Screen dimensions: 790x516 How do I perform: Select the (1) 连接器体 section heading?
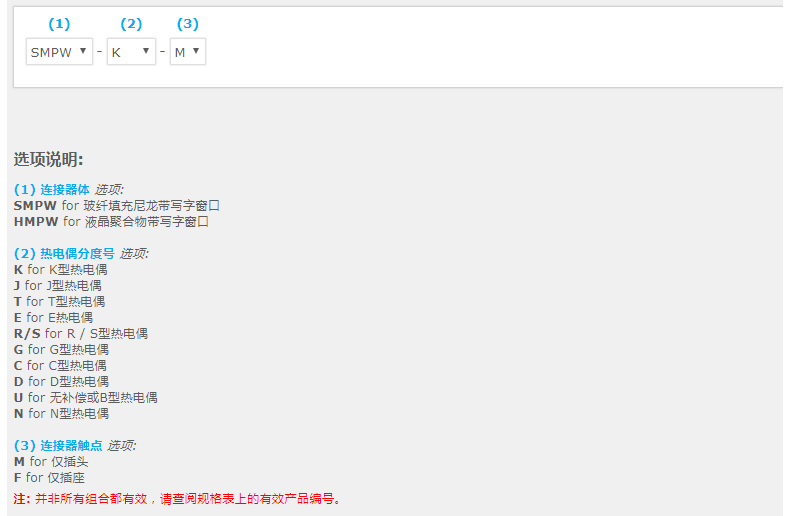52,189
